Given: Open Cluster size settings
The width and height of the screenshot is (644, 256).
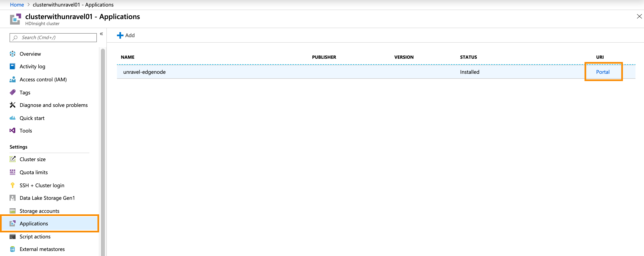Looking at the screenshot, I should 33,159.
